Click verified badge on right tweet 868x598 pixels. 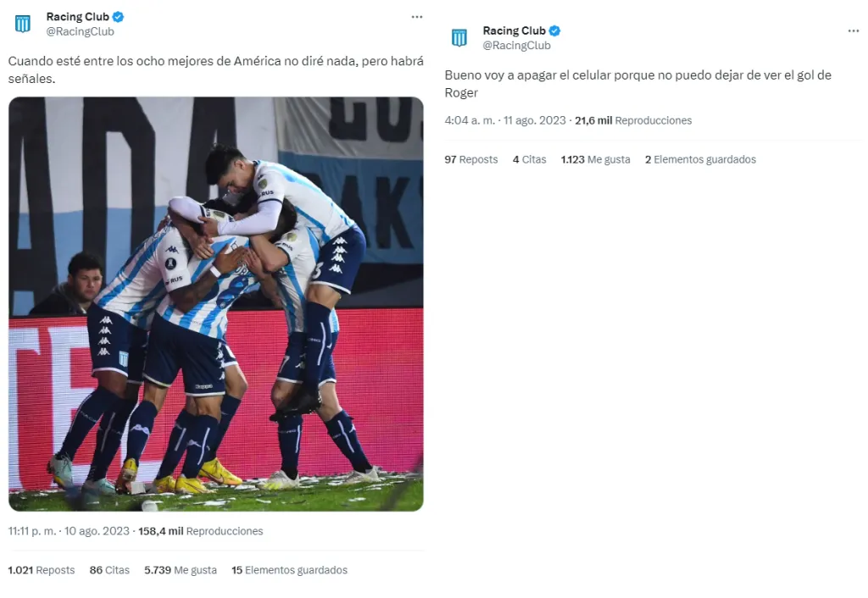click(554, 31)
